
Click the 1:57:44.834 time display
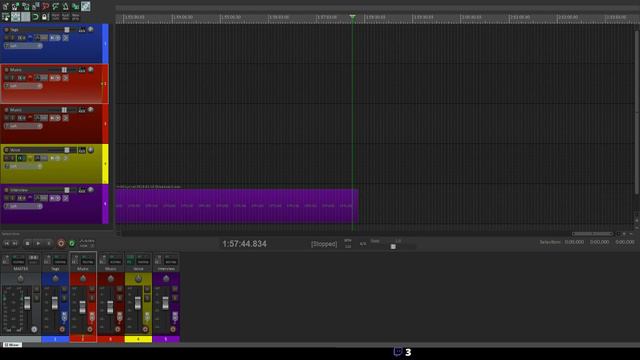point(244,244)
